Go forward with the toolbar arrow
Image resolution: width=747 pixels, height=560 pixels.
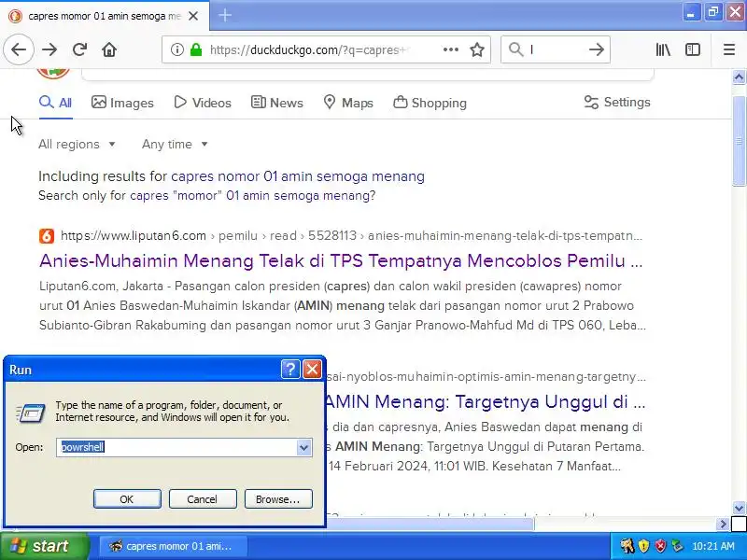coord(49,49)
